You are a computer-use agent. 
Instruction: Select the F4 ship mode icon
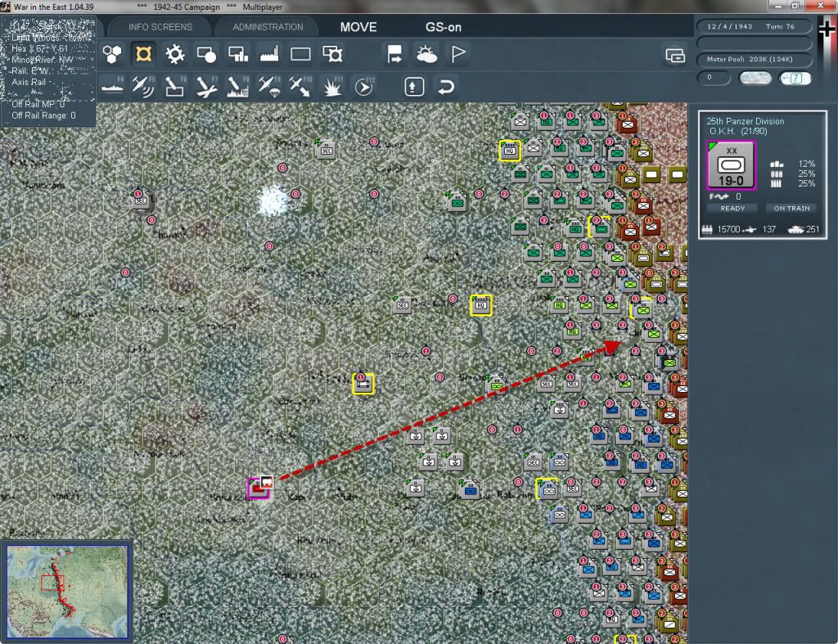click(x=112, y=86)
